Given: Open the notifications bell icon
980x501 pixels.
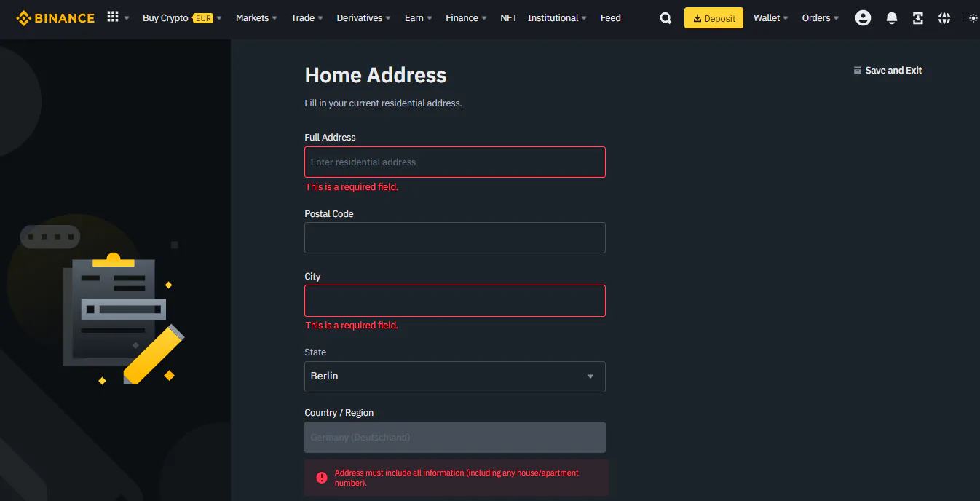Looking at the screenshot, I should click(x=892, y=18).
